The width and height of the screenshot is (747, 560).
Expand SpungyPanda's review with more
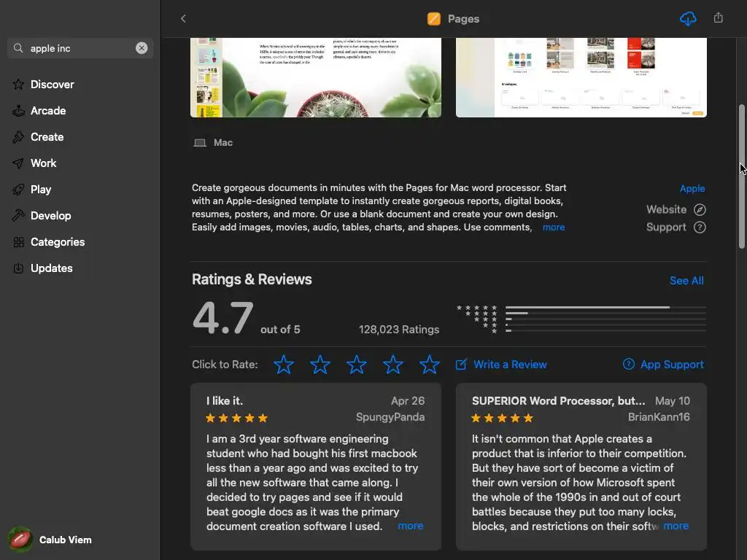click(x=410, y=526)
